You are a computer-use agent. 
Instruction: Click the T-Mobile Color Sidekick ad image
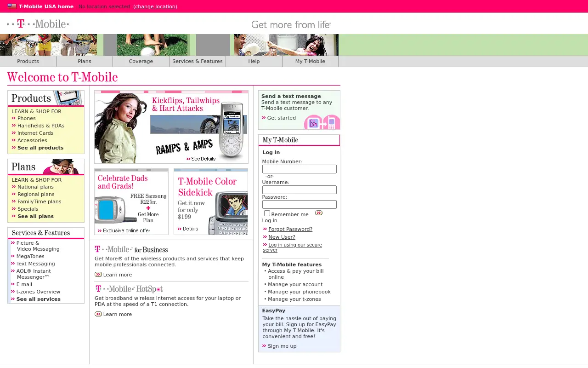coord(211,201)
